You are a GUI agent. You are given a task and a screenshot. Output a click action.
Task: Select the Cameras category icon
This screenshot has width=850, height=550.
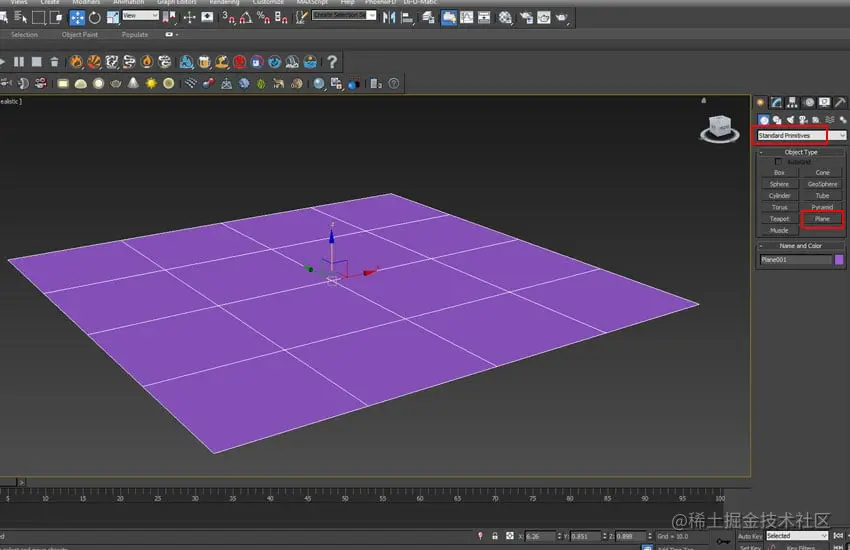[x=803, y=120]
